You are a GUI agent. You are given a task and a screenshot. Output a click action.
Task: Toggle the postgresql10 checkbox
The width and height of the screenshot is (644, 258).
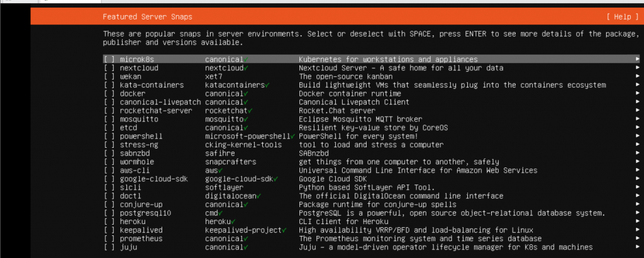(x=109, y=213)
